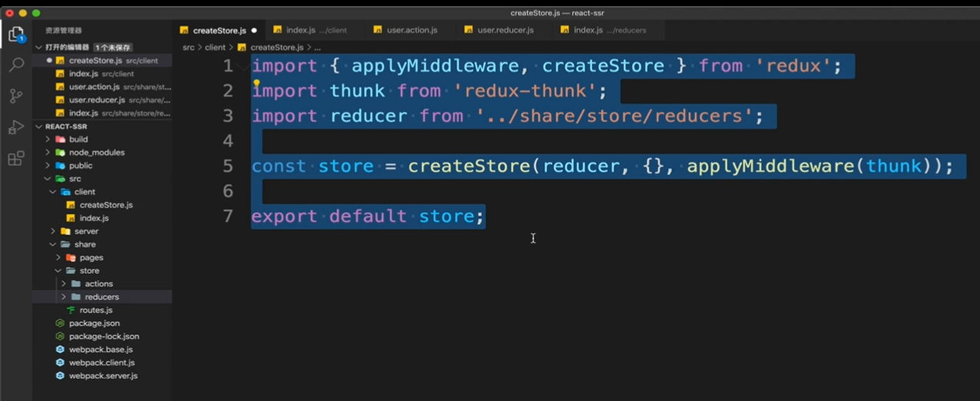Screen dimensions: 980x401
Task: Expand the build folder chevron
Action: pos(48,140)
